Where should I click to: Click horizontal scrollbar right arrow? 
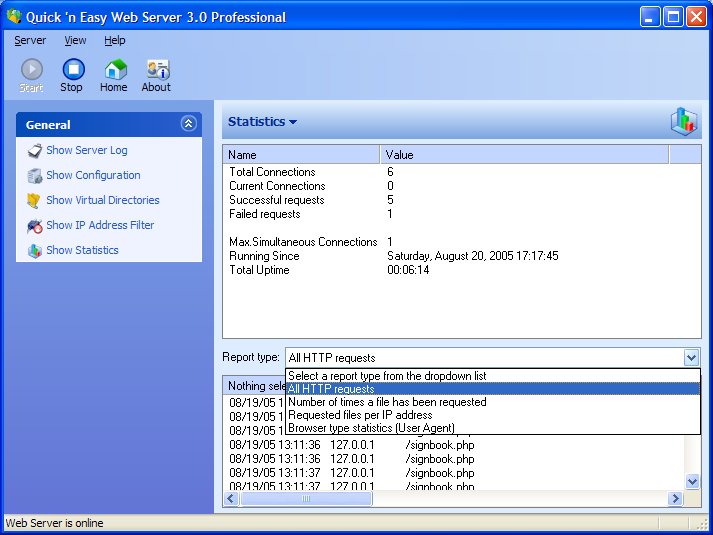click(x=675, y=499)
